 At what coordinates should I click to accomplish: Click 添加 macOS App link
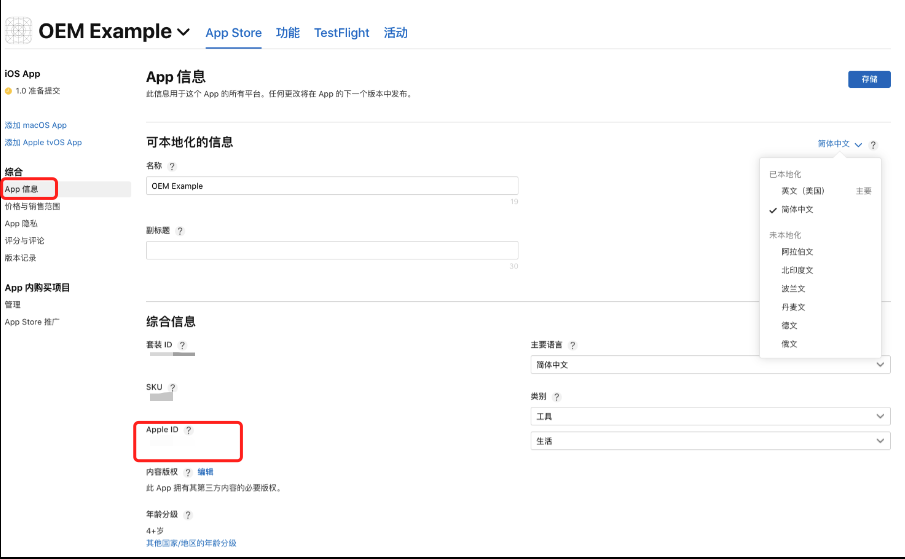(x=36, y=125)
